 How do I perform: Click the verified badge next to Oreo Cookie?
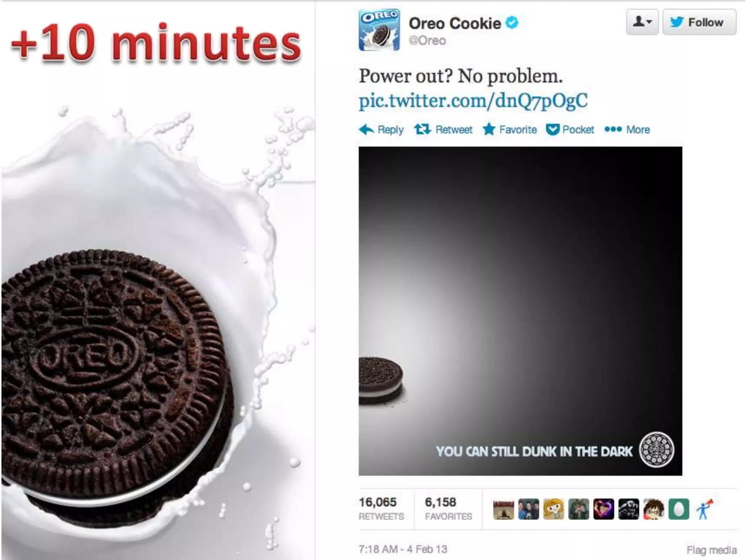pyautogui.click(x=512, y=23)
